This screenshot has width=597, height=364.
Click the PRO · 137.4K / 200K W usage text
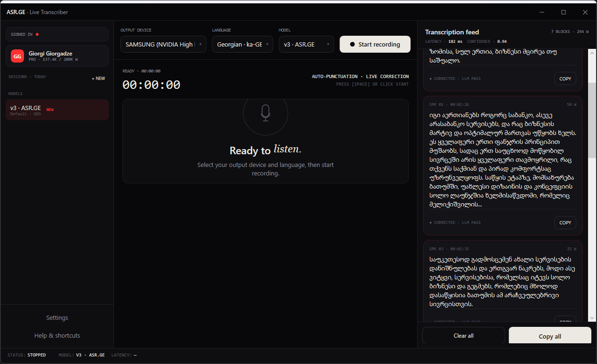pyautogui.click(x=53, y=60)
